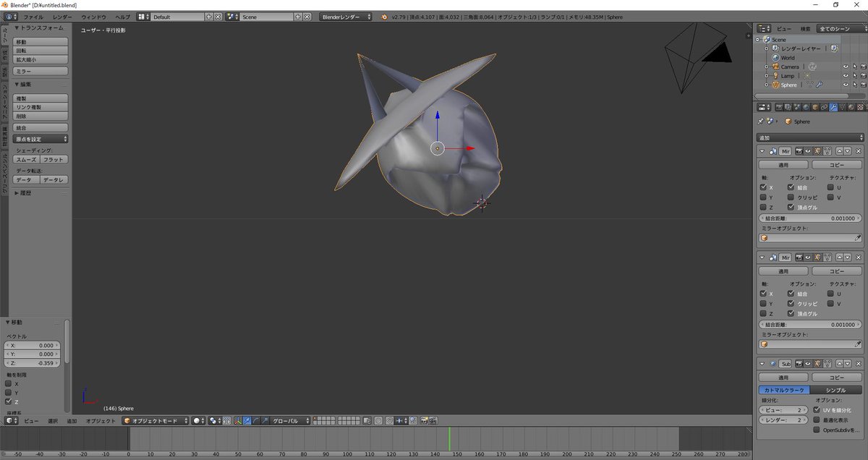Viewport: 868px width, 460px height.
Task: Open the Modifiers wrench properties tab
Action: coord(833,107)
